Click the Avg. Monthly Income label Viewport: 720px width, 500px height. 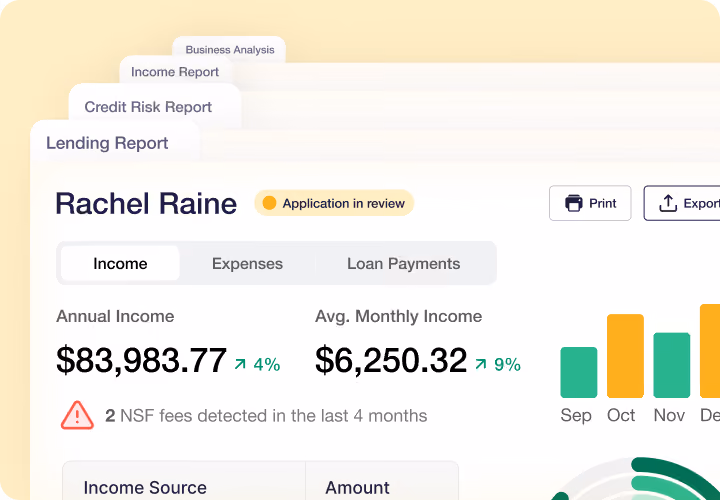pyautogui.click(x=399, y=316)
